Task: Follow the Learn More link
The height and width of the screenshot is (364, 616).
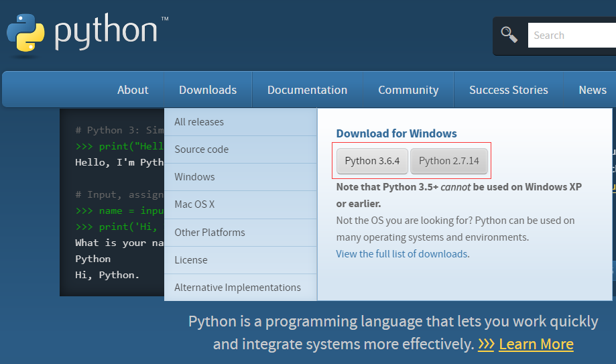Action: [x=536, y=344]
